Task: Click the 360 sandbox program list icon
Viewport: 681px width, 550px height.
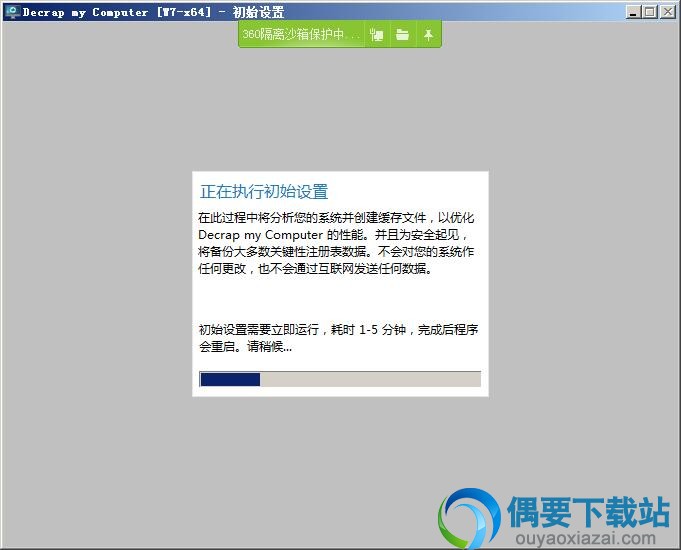Action: point(377,34)
